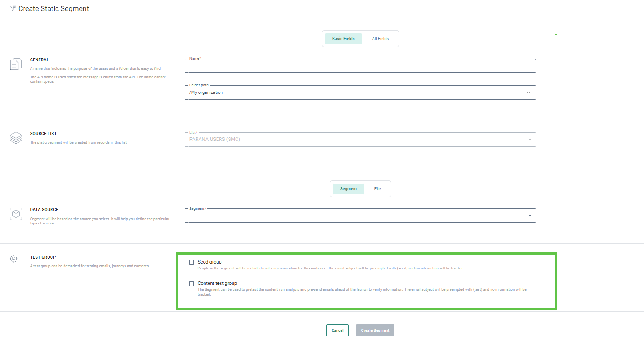Click the General section document icon
Image resolution: width=644 pixels, height=356 pixels.
tap(16, 64)
